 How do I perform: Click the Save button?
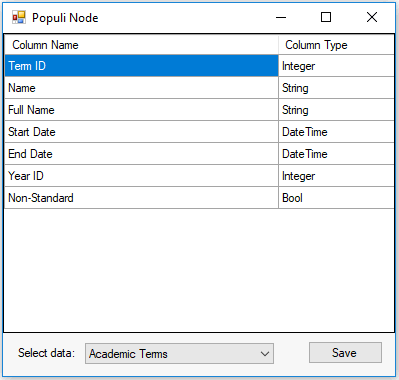(x=345, y=353)
